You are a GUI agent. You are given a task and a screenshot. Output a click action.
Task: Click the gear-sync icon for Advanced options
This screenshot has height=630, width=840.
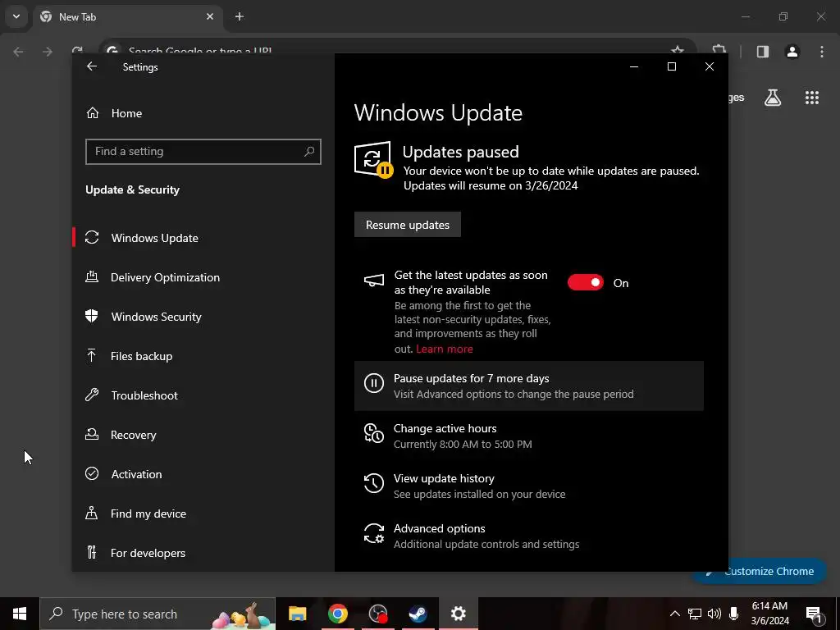point(374,533)
